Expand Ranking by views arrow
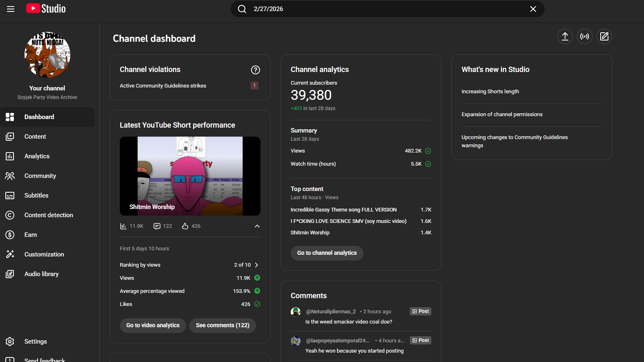Image resolution: width=644 pixels, height=362 pixels. (x=256, y=265)
